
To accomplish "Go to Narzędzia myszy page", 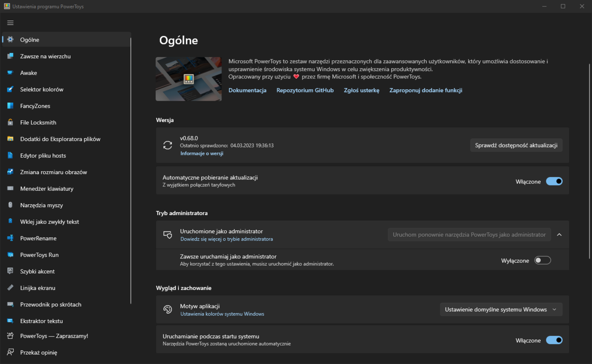I will [67, 205].
